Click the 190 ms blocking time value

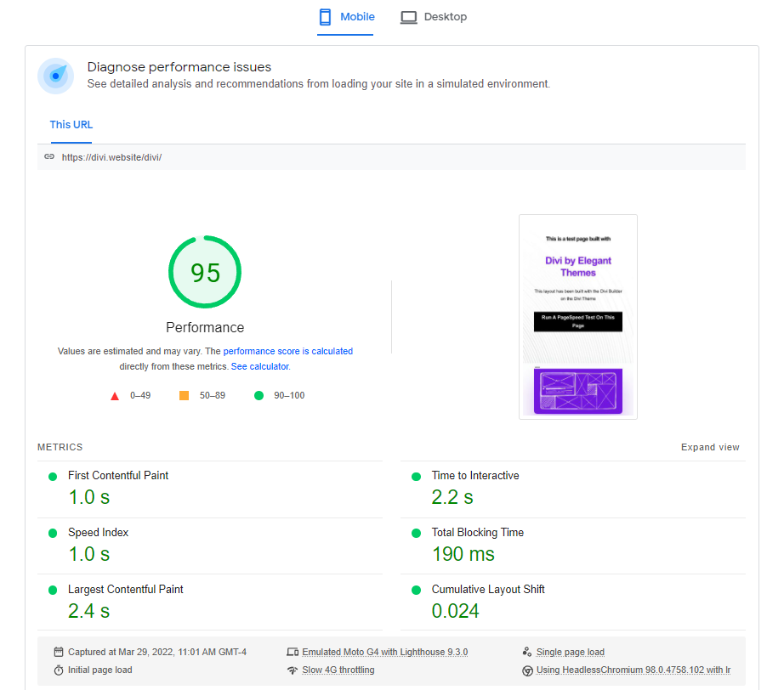[x=463, y=554]
